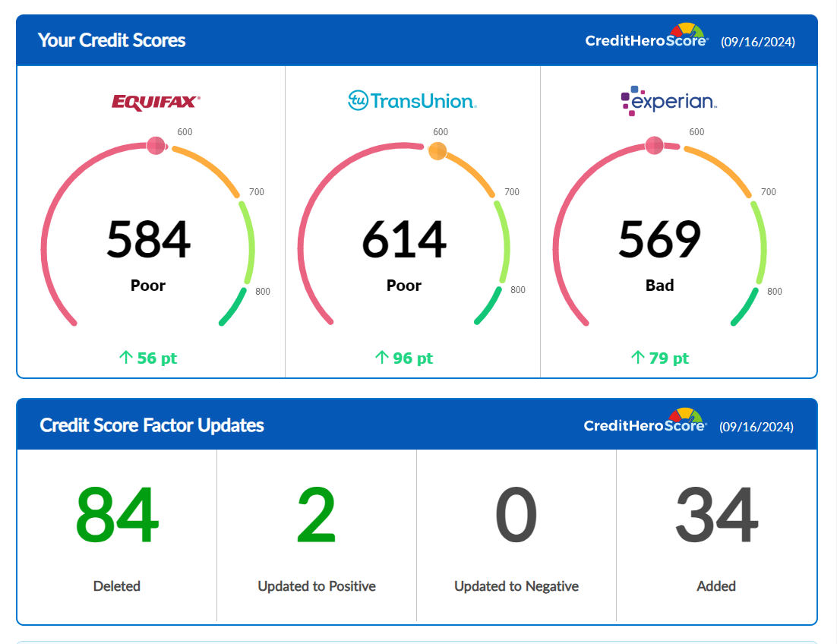Click the Poor rating under 584
Screen dimensions: 837x644
pyautogui.click(x=148, y=286)
